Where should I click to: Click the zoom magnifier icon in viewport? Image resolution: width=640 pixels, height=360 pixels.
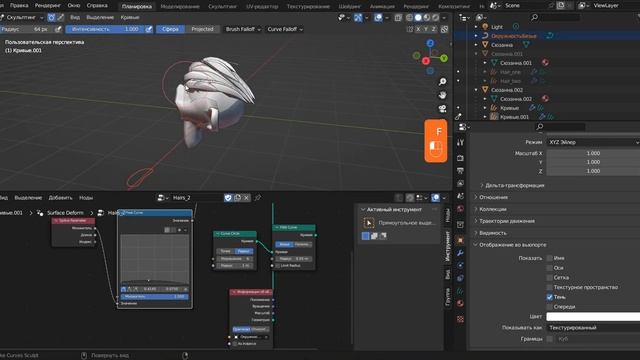(442, 82)
